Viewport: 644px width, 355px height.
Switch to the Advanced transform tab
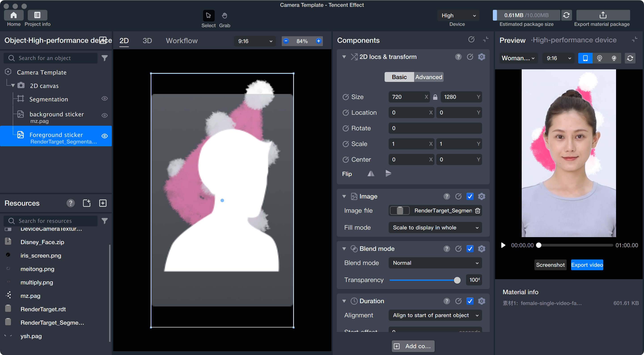click(x=428, y=77)
